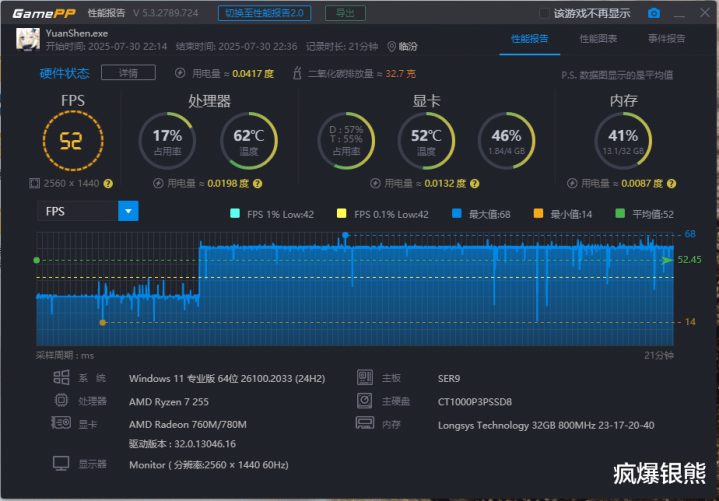Click power icon before memory 用电量 0.0087
The image size is (719, 501).
click(x=572, y=184)
